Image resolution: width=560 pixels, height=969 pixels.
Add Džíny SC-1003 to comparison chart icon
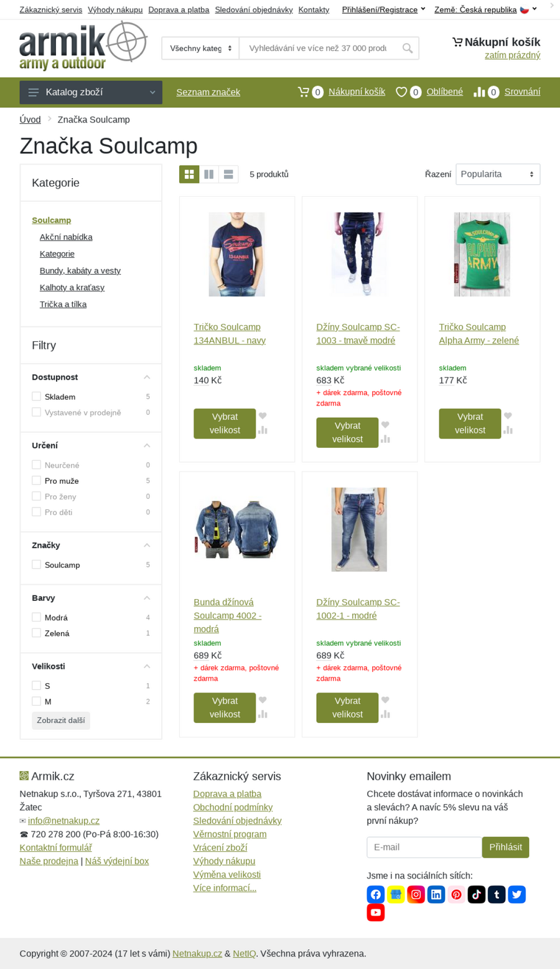385,439
